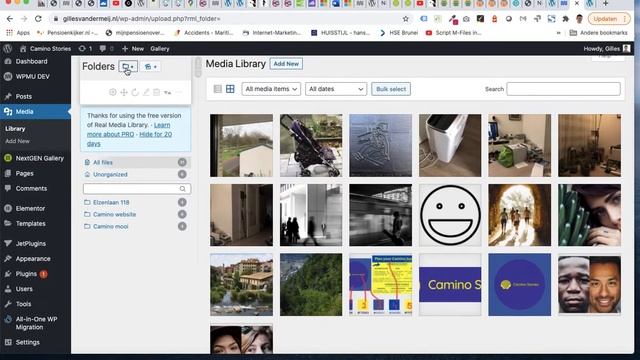
Task: Switch to grid view of media
Action: tap(230, 89)
